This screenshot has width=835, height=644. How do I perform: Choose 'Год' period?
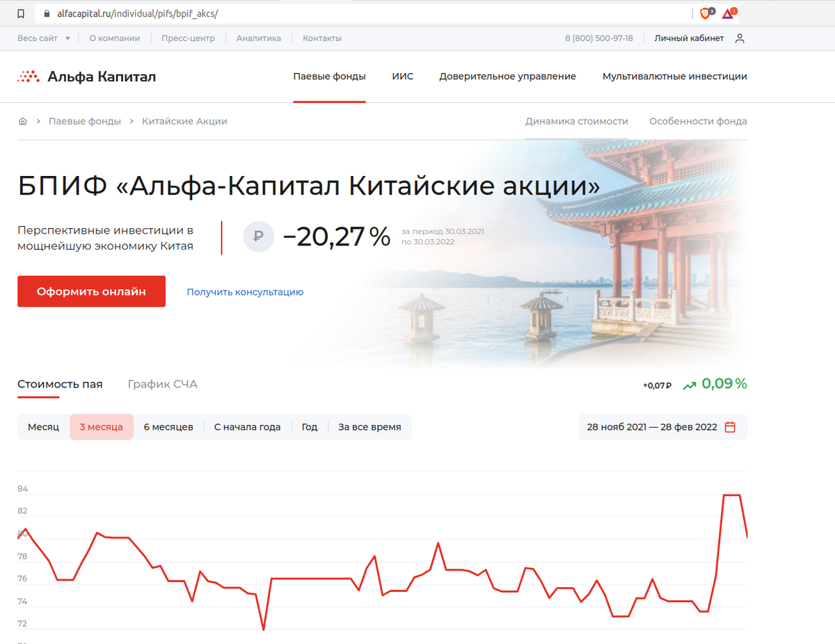tap(310, 427)
